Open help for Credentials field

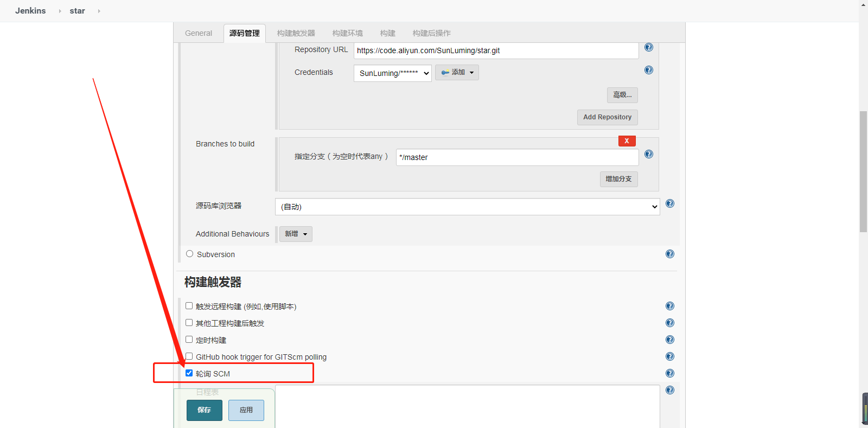(x=648, y=70)
